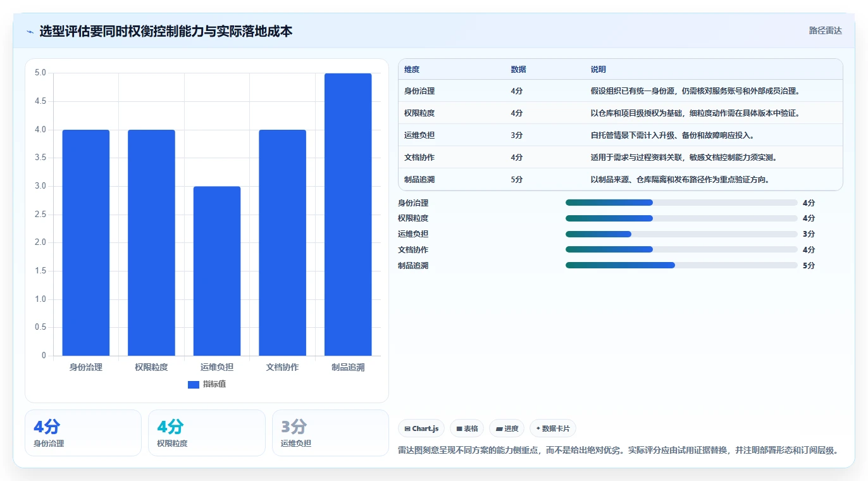Select the 数据卡片 chip
Screen dimensions: 868x481
coord(553,428)
